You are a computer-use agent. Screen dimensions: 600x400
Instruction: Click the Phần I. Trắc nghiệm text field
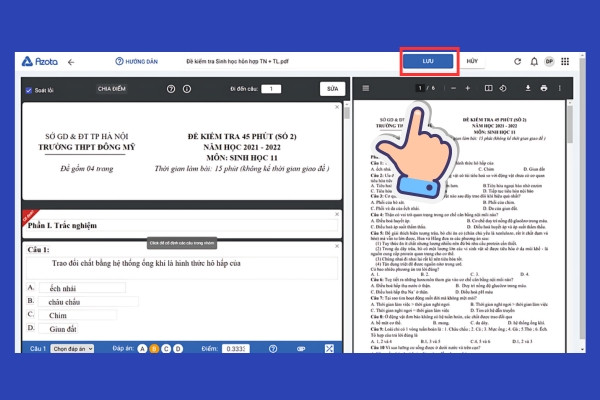point(182,225)
